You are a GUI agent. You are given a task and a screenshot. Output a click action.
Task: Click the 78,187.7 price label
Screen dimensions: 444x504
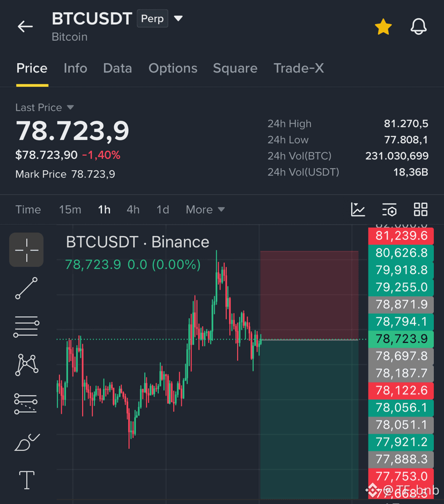point(401,373)
